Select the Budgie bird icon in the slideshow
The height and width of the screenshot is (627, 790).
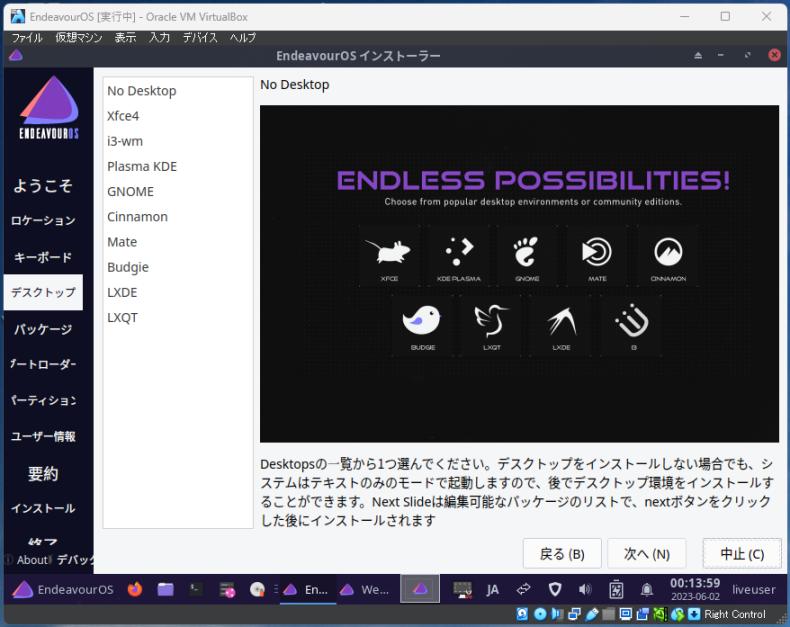422,320
